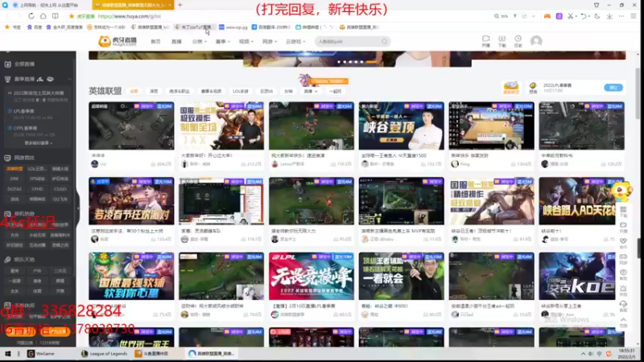The image size is (644, 362).
Task: Open the 一看就会 stream thumbnail
Action: (x=401, y=276)
